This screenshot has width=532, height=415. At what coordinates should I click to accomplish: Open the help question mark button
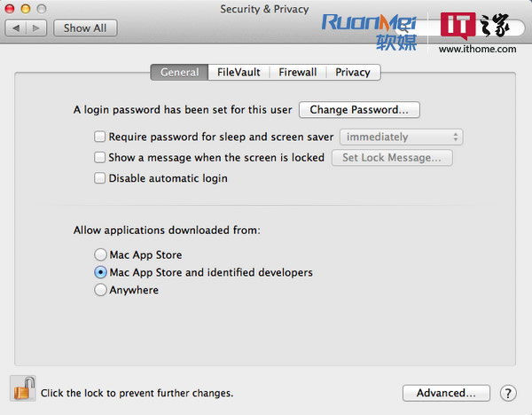pos(508,394)
